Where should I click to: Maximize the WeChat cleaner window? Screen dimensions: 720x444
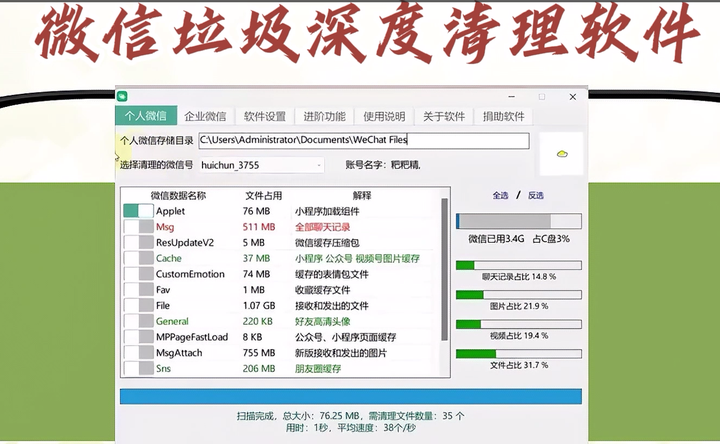[x=542, y=97]
